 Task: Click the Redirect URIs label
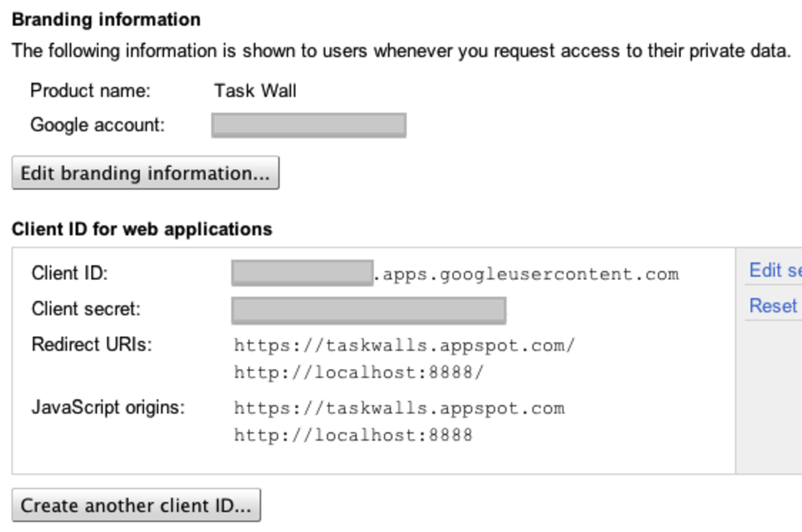(91, 344)
